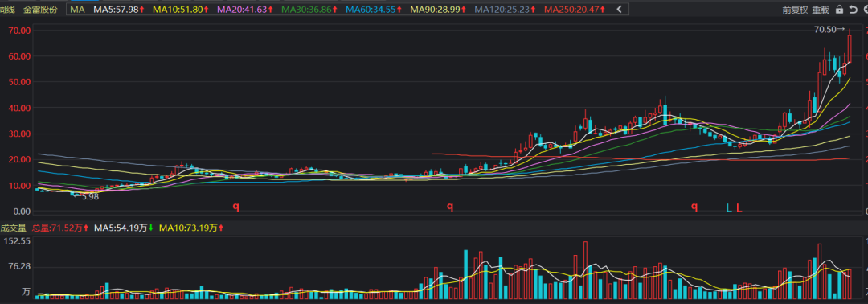Viewport: 868px width, 304px height.
Task: Click the first red q marker on the chart
Action: tap(235, 207)
